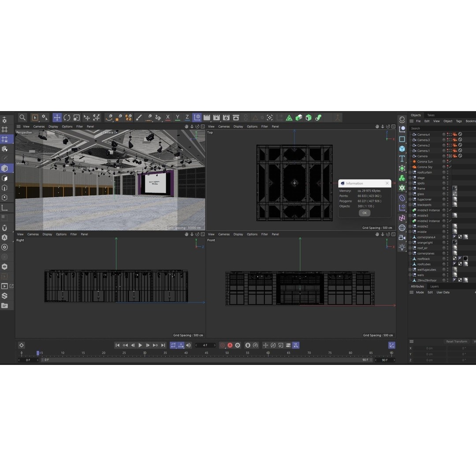Image resolution: width=476 pixels, height=476 pixels.
Task: Expand the frame object
Action: (410, 189)
